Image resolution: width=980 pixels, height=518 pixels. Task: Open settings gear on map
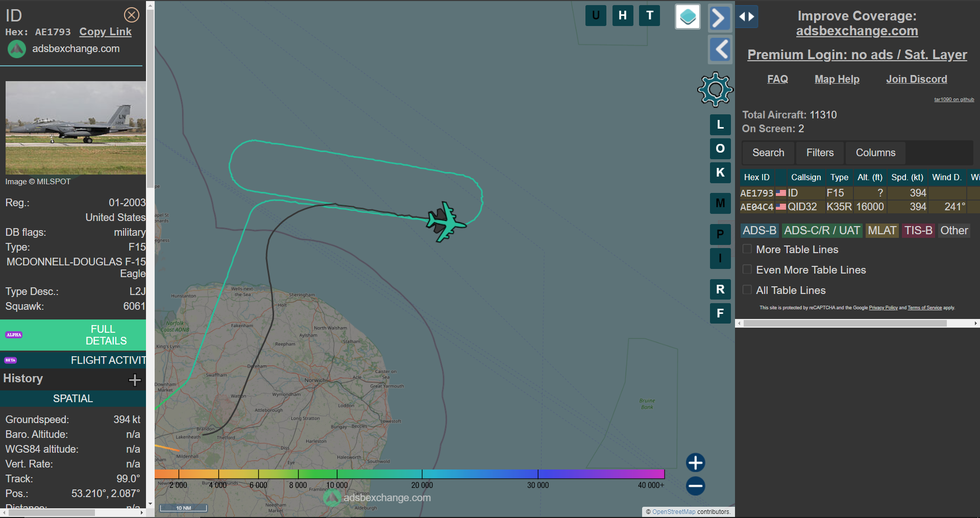[716, 89]
